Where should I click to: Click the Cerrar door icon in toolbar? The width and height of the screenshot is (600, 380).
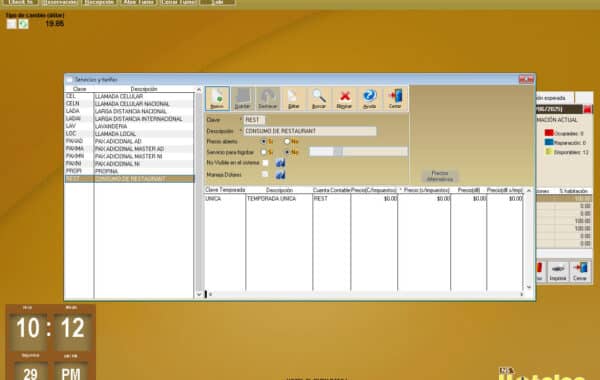pyautogui.click(x=395, y=98)
